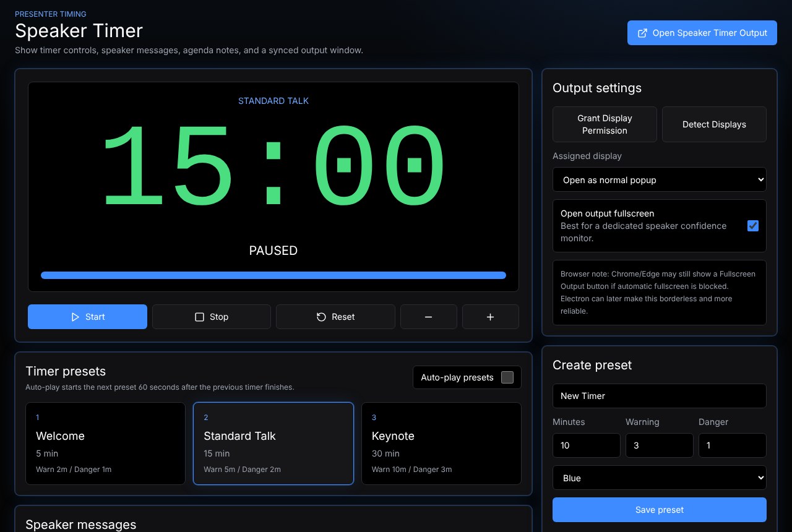The height and width of the screenshot is (532, 792).
Task: Reset the timer to 15:00
Action: pyautogui.click(x=335, y=317)
